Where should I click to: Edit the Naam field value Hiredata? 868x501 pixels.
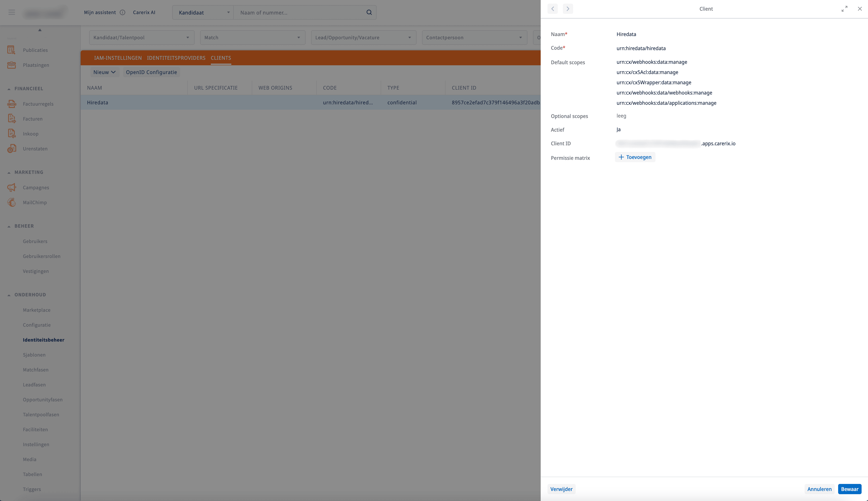(626, 34)
